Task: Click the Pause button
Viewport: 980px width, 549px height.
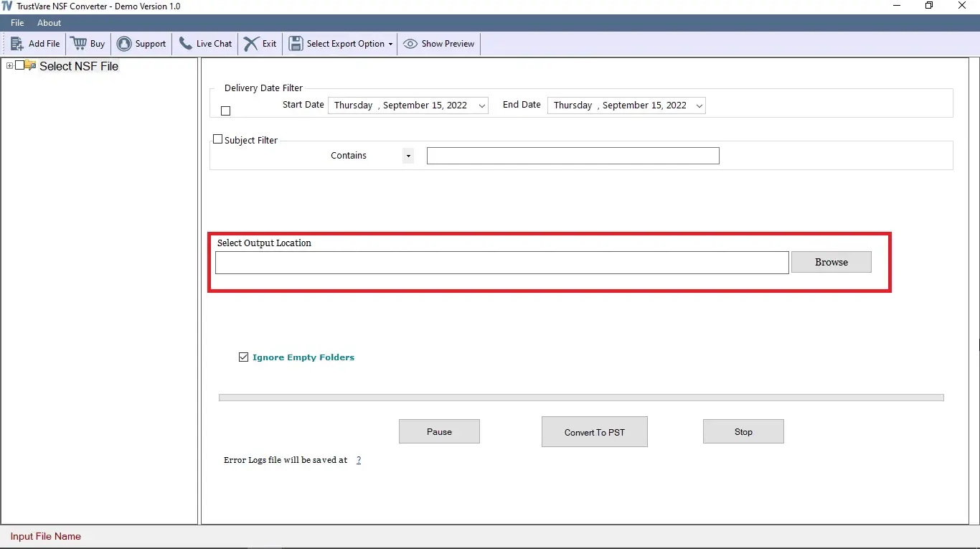Action: (x=439, y=432)
